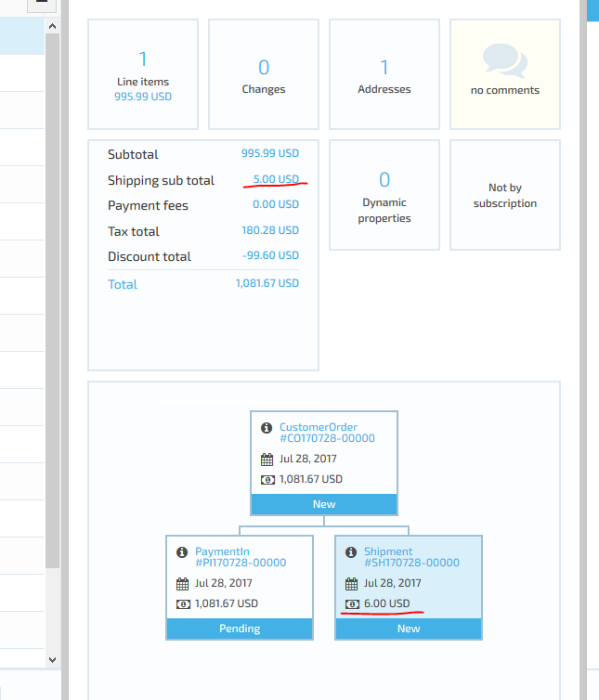Click the left list scrollbar down arrow
Viewport: 599px width, 700px height.
point(52,659)
